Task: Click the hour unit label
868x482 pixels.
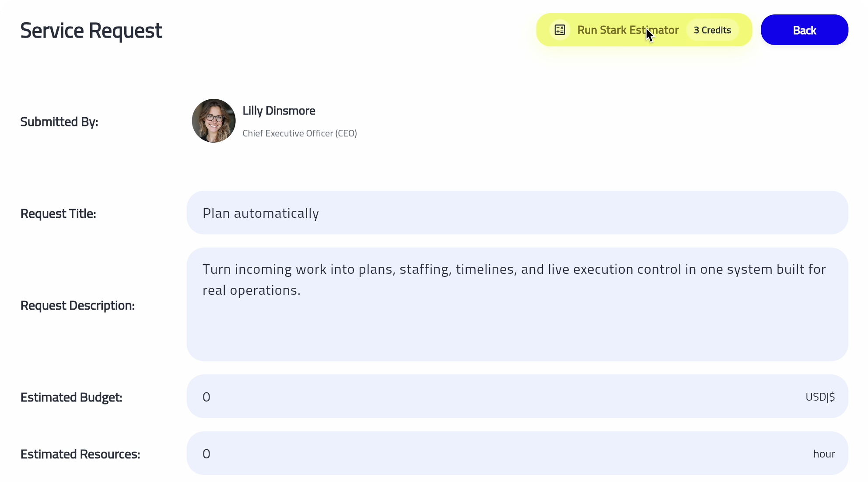Action: point(824,454)
